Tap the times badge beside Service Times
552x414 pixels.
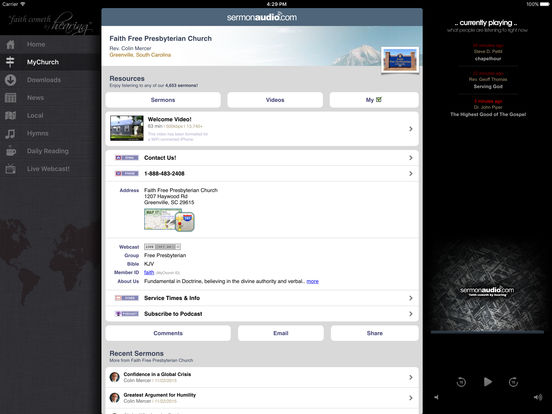(x=127, y=298)
